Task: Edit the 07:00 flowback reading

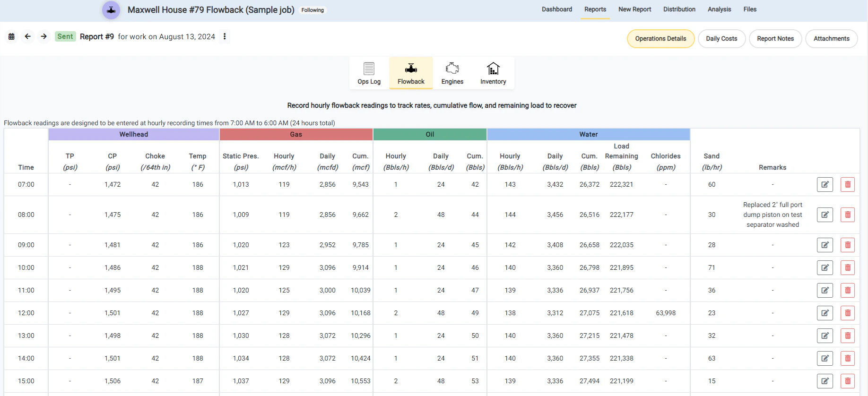Action: tap(825, 184)
